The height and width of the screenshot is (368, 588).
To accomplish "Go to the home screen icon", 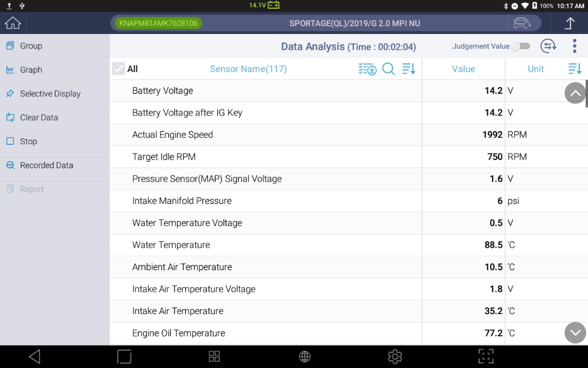I will pos(13,23).
